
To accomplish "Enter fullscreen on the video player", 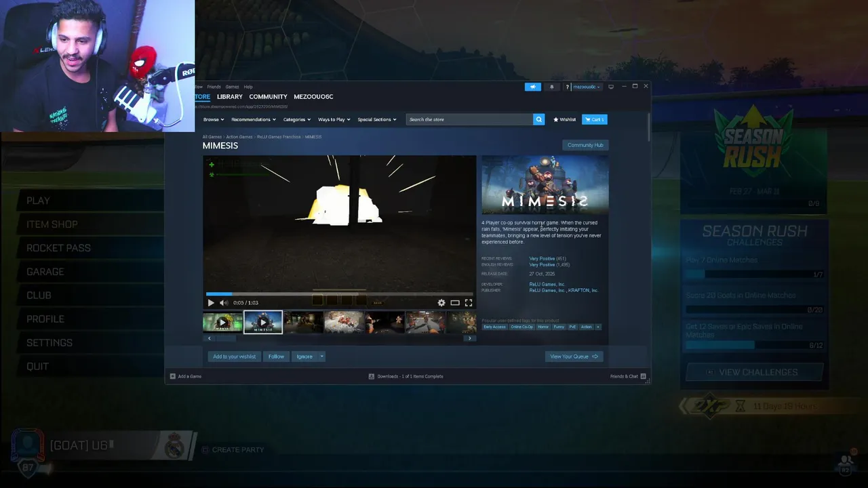I will click(x=468, y=303).
